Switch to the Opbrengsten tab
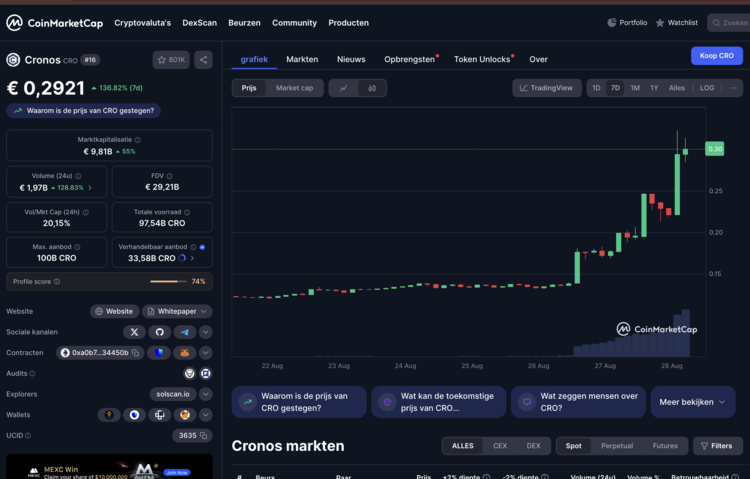Screen dimensions: 750x479 coord(409,59)
